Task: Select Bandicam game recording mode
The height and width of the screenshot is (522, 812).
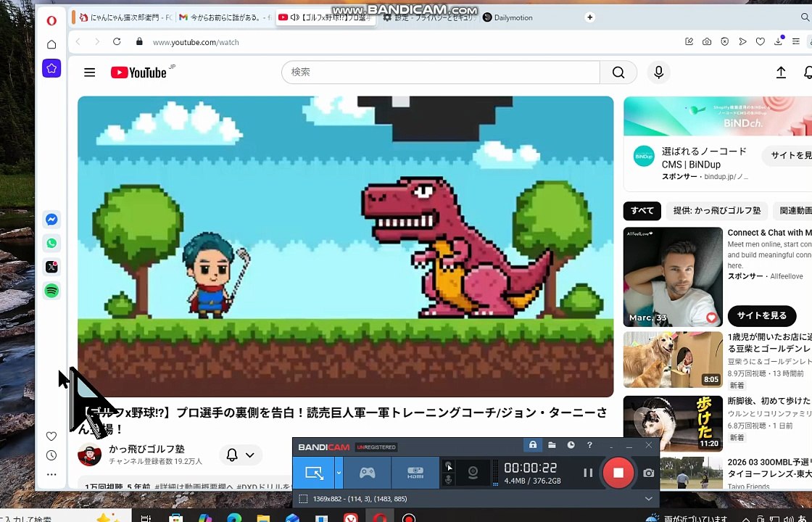Action: pos(367,472)
